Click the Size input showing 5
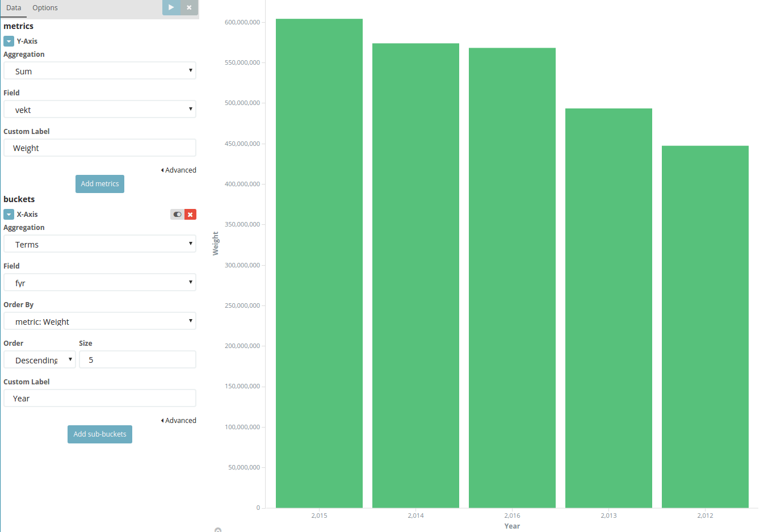 pyautogui.click(x=137, y=359)
